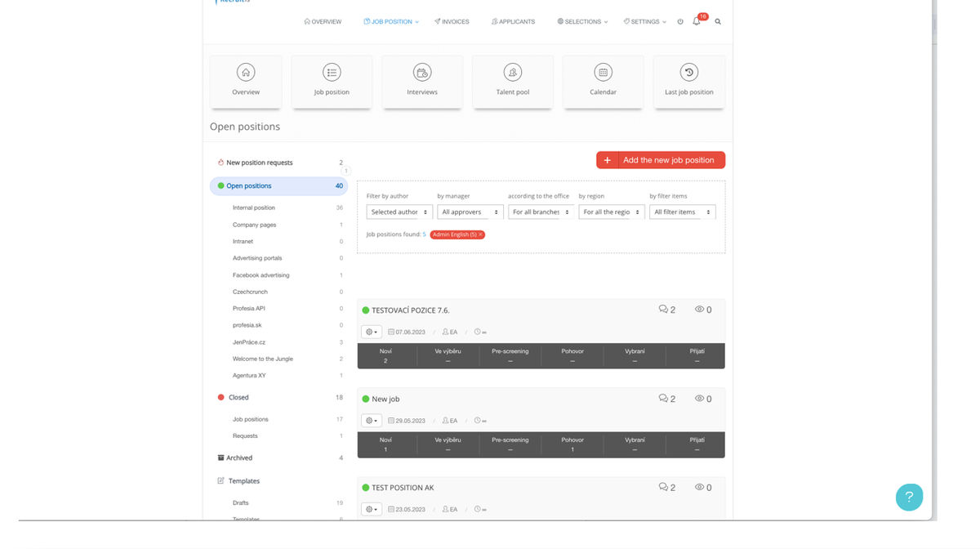Open gear menu for New job
The width and height of the screenshot is (980, 549).
tap(372, 421)
